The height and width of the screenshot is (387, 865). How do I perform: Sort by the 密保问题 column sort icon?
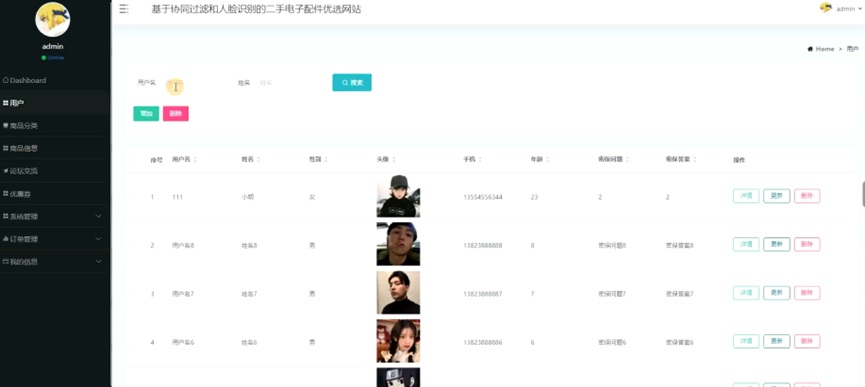[628, 160]
